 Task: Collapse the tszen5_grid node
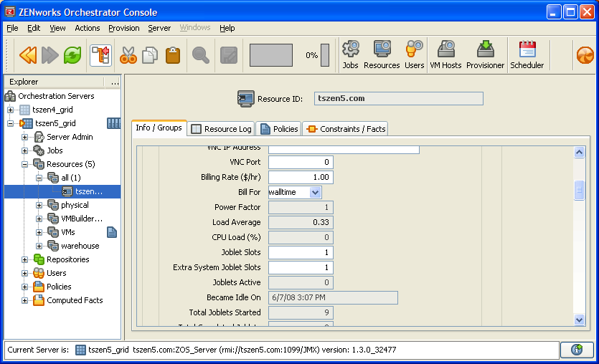click(10, 123)
